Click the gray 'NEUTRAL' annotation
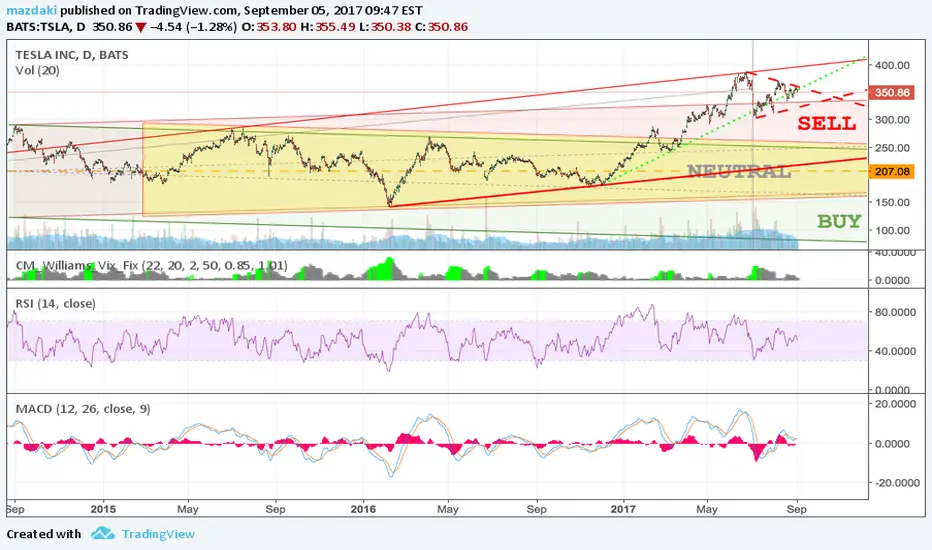Image resolution: width=932 pixels, height=550 pixels. tap(739, 171)
